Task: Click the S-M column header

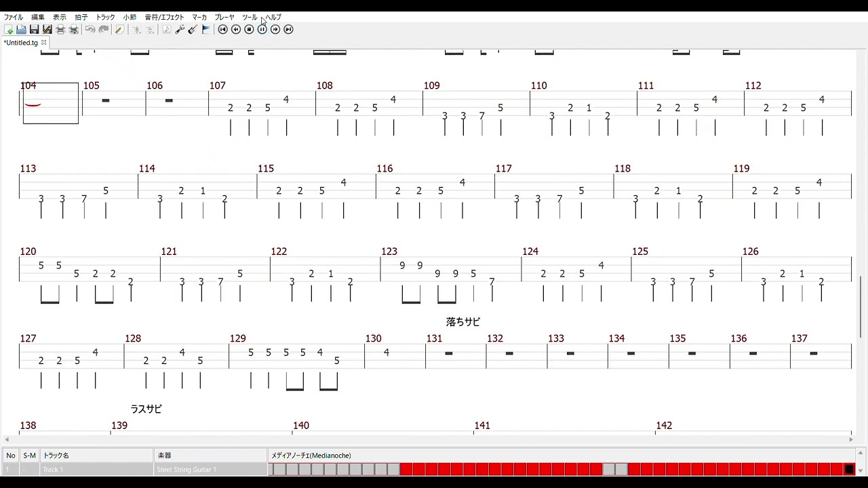Action: [29, 455]
